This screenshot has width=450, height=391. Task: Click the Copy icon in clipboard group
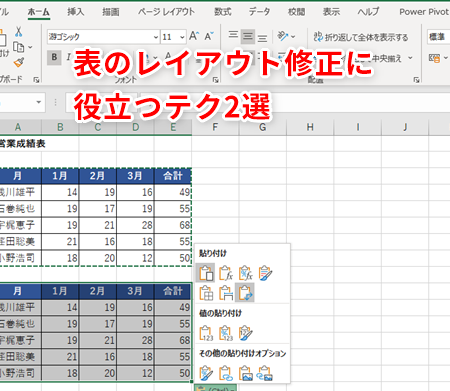point(18,47)
